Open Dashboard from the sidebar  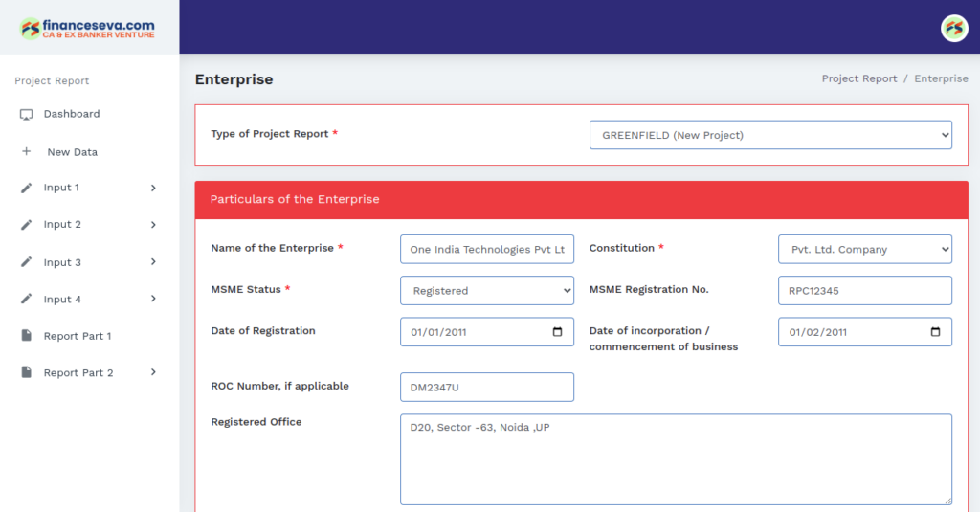click(x=72, y=114)
